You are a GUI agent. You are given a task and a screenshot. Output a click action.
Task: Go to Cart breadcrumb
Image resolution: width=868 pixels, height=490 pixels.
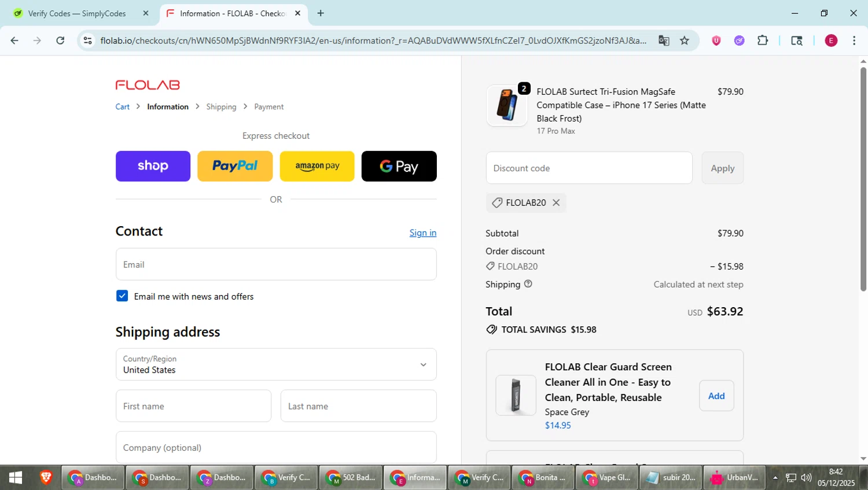[123, 107]
